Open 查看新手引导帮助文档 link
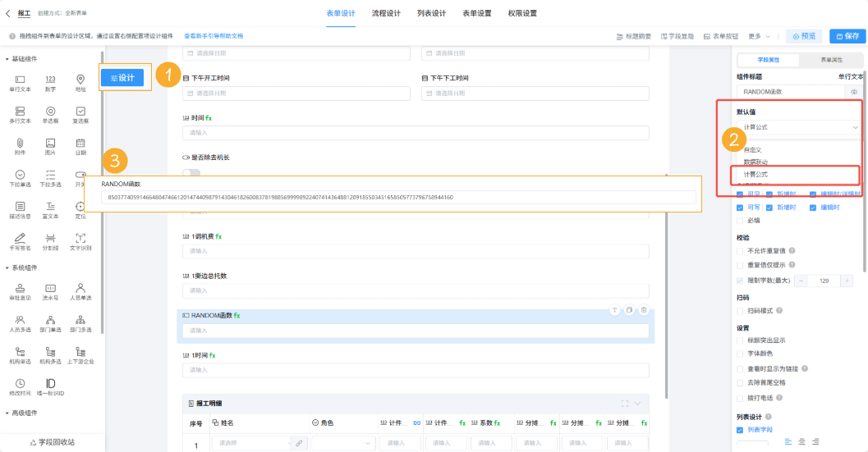Viewport: 868px width, 452px height. [214, 36]
